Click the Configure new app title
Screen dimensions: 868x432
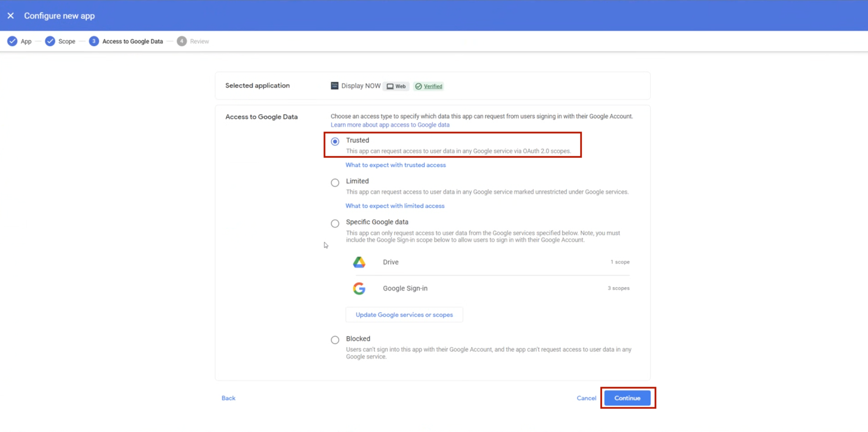tap(59, 16)
